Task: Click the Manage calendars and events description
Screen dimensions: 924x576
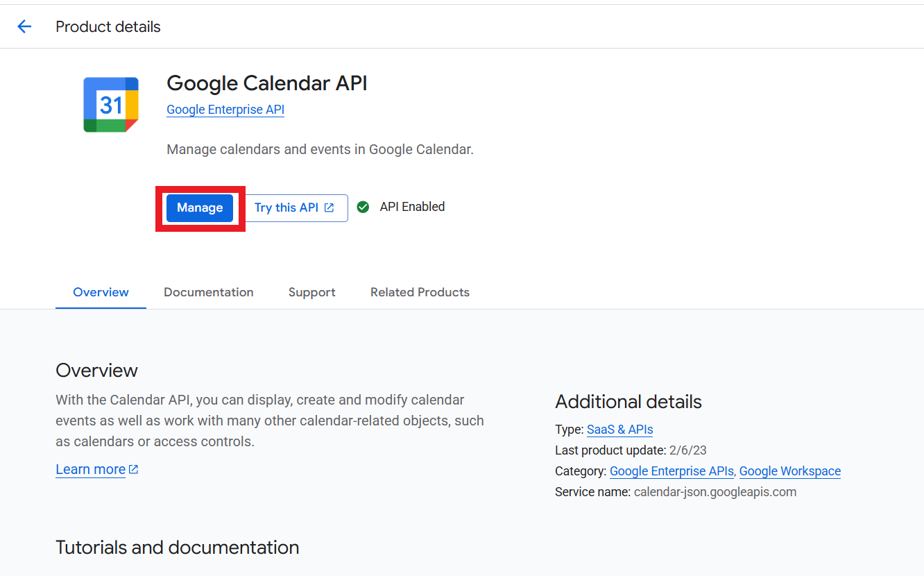Action: tap(320, 149)
